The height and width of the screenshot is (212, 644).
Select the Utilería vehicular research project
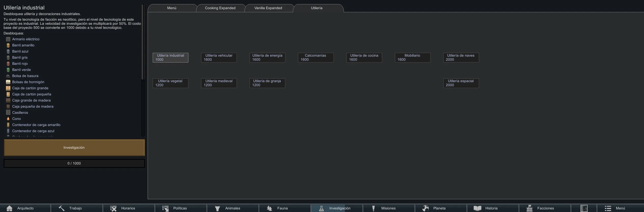point(219,58)
